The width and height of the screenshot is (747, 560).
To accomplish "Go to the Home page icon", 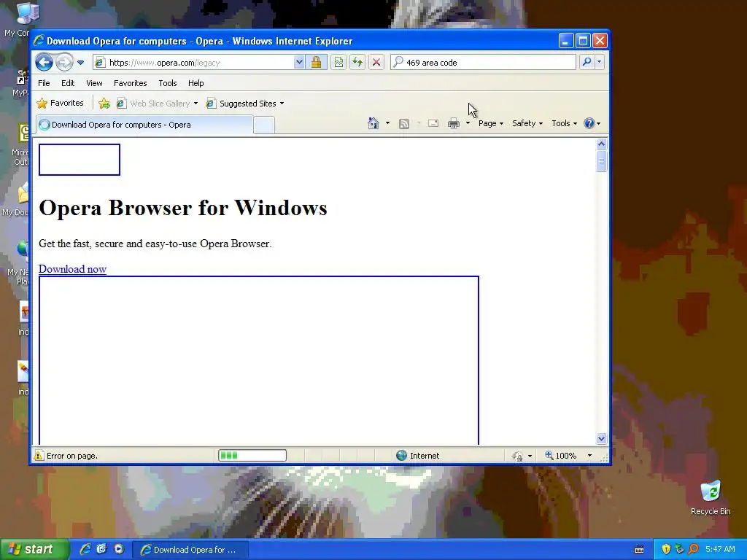I will [x=373, y=123].
